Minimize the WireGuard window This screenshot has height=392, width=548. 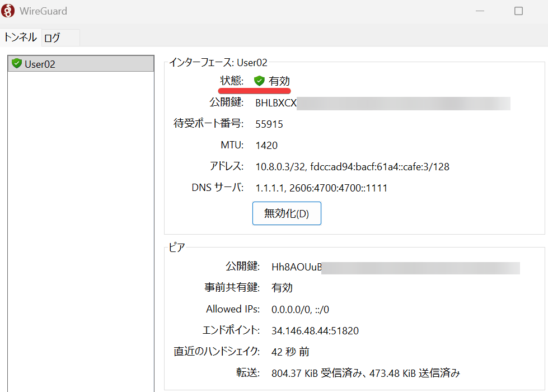480,11
